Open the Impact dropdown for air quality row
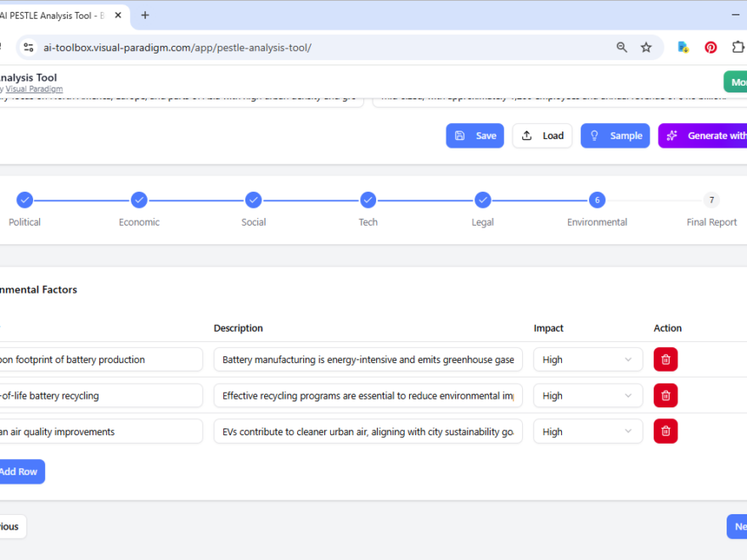747x560 pixels. [587, 431]
